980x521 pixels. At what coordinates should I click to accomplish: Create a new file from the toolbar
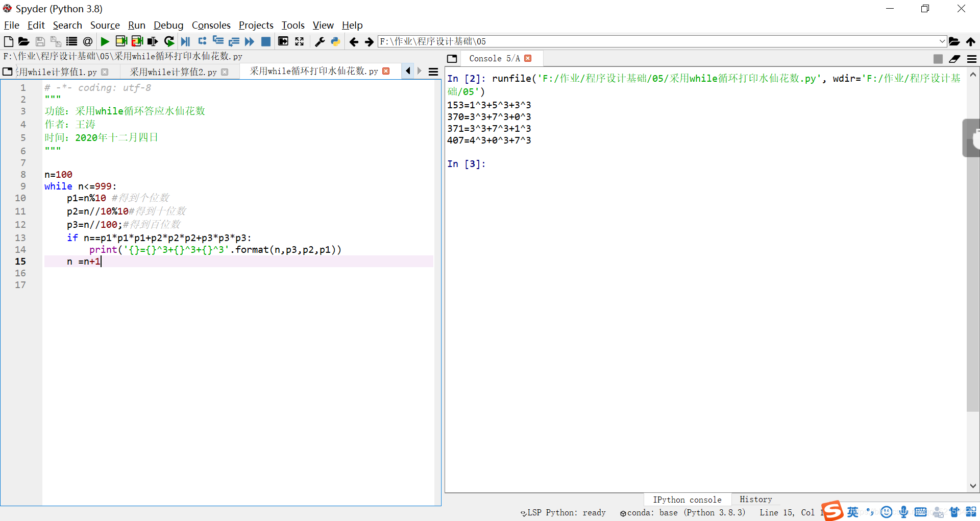click(9, 41)
